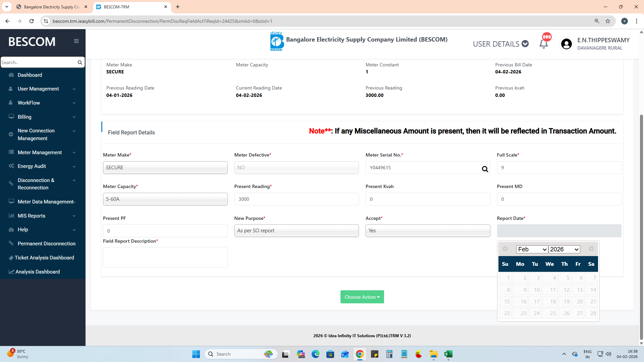This screenshot has width=644, height=362.
Task: Open Excel from the Windows taskbar
Action: (448, 354)
